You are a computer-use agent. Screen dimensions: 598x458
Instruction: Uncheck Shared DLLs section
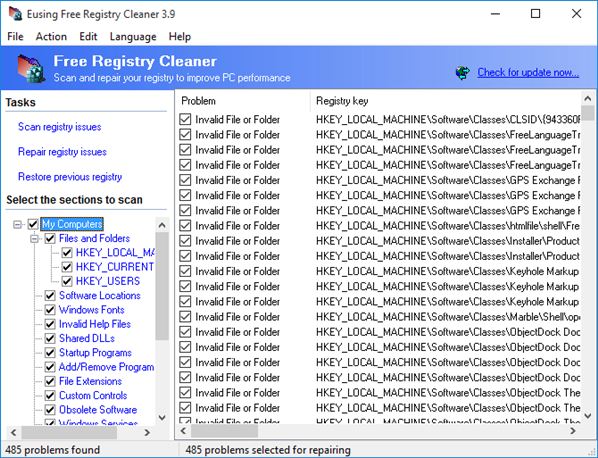click(50, 339)
